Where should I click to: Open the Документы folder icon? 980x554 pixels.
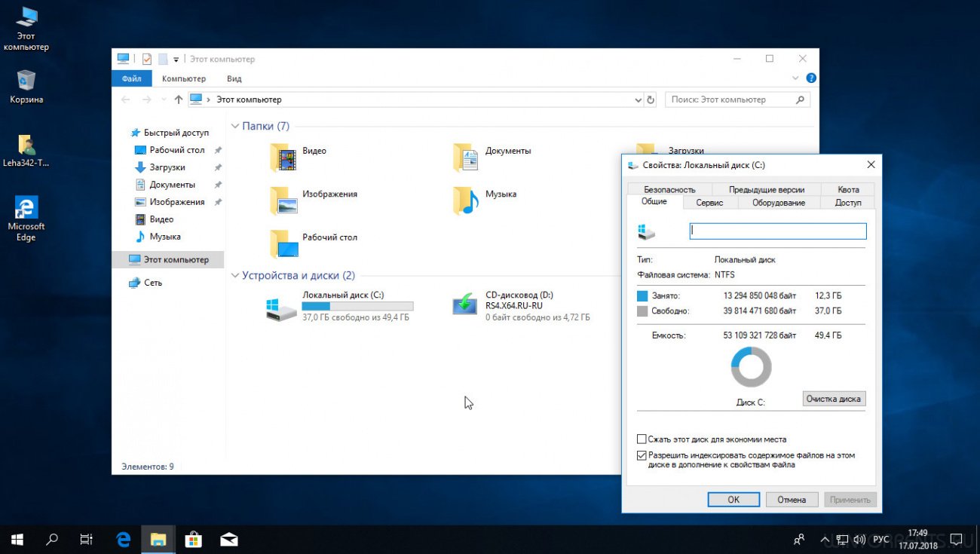467,157
